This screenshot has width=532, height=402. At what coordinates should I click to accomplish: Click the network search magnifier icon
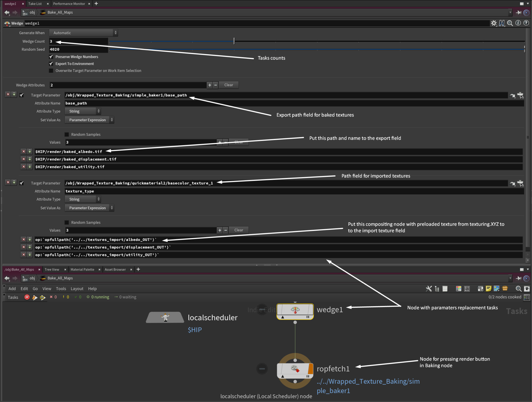(x=518, y=289)
